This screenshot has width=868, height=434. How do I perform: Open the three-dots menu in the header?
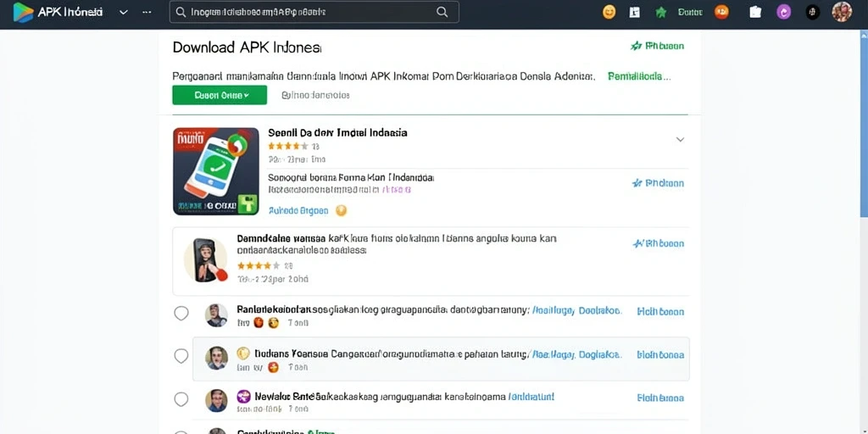click(x=147, y=12)
